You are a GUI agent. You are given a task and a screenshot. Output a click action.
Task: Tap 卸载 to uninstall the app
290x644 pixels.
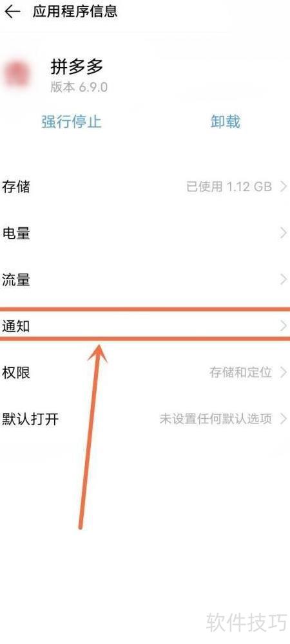click(226, 122)
